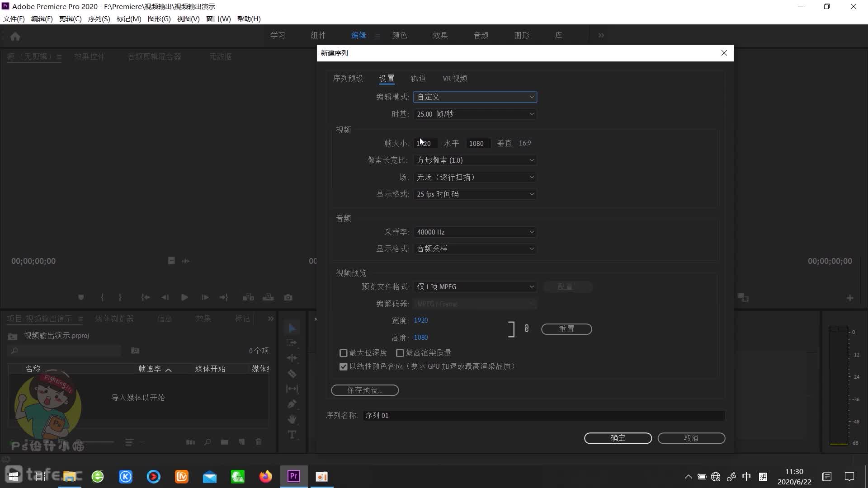Open the 序列(S) menu
The width and height of the screenshot is (868, 488).
(99, 19)
